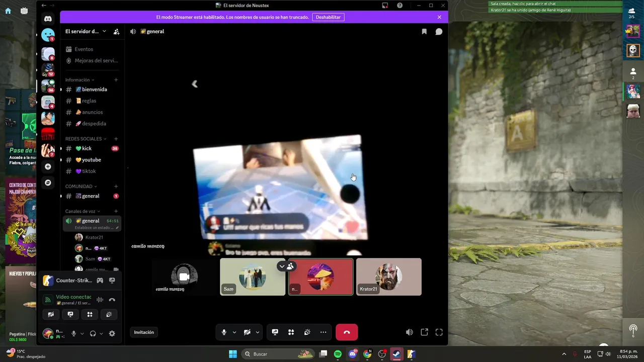This screenshot has width=644, height=362.
Task: Collapse the REDES SOCIALES category
Action: point(86,139)
